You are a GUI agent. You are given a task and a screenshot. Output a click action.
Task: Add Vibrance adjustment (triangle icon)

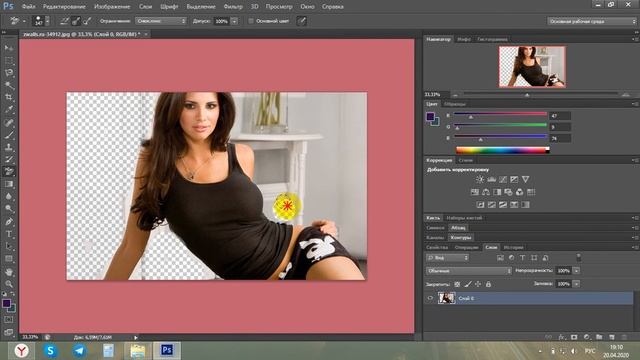click(525, 179)
